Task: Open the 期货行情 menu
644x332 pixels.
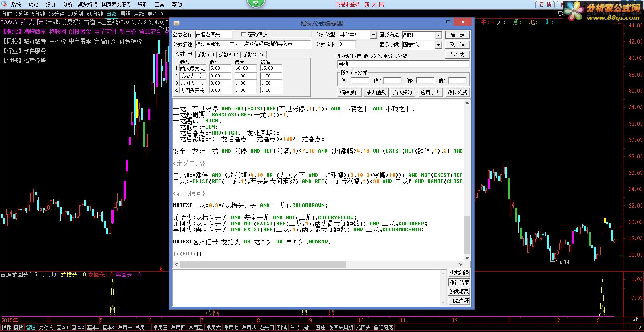Action: click(88, 4)
